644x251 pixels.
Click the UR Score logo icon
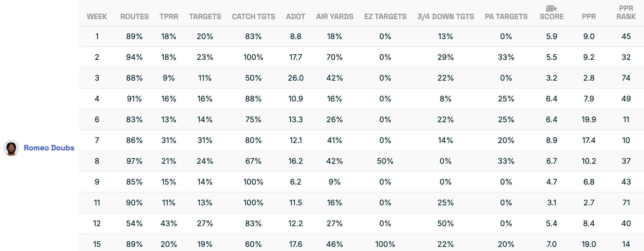[x=551, y=9]
